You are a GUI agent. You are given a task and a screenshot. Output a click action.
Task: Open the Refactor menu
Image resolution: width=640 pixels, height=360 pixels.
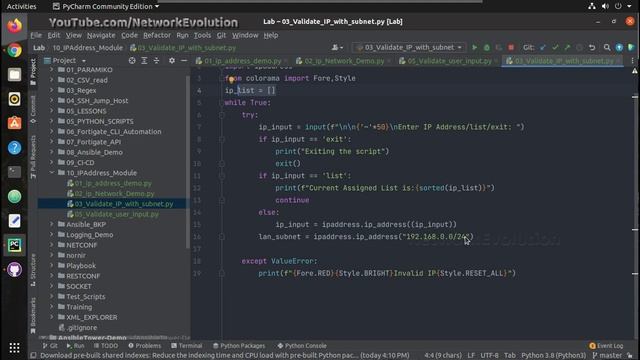pyautogui.click(x=157, y=36)
